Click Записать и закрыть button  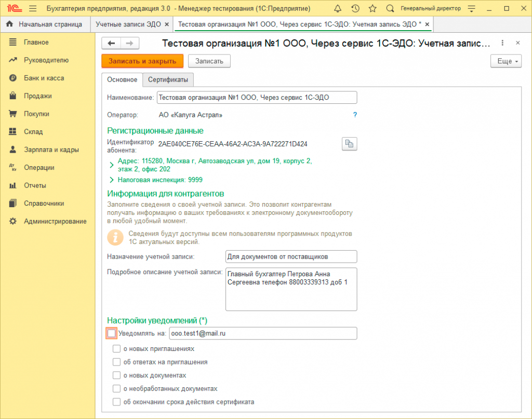(142, 61)
